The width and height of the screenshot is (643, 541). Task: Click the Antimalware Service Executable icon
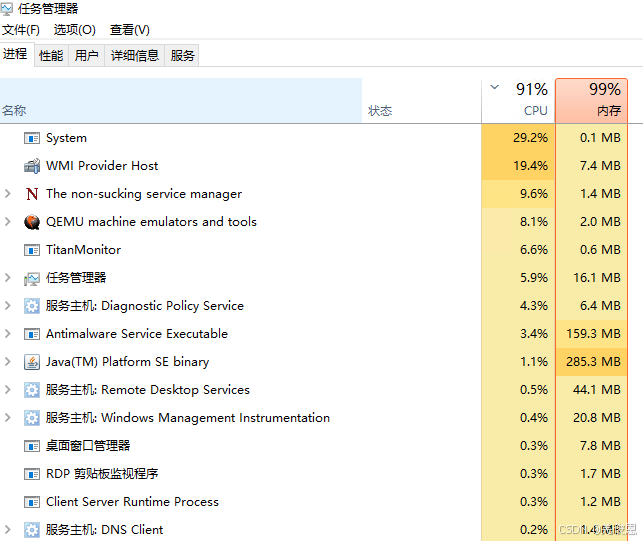click(x=32, y=334)
